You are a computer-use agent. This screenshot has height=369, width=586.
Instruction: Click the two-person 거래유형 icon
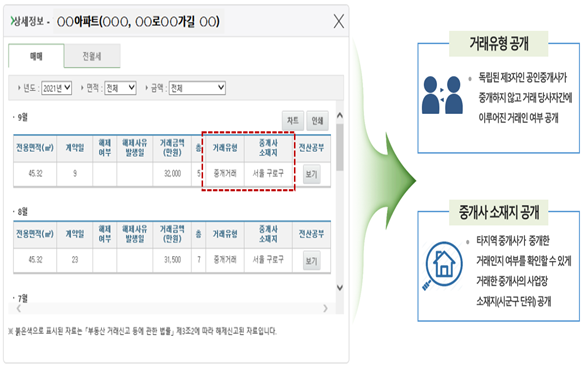[442, 95]
